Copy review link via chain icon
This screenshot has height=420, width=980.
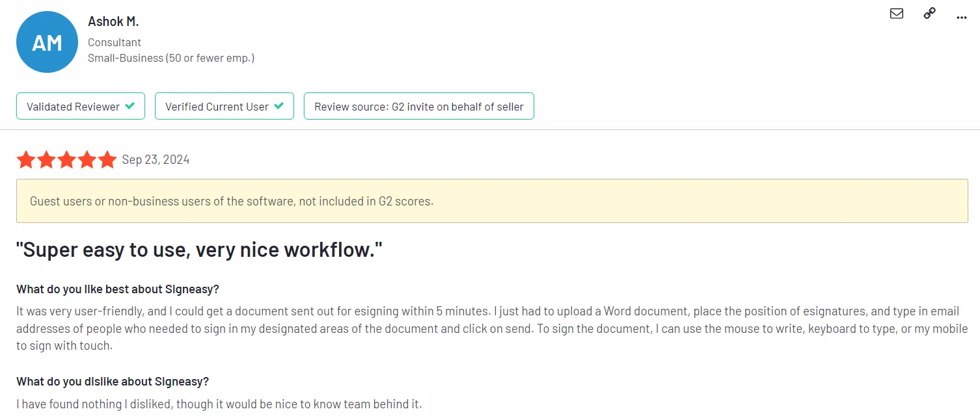(x=930, y=13)
